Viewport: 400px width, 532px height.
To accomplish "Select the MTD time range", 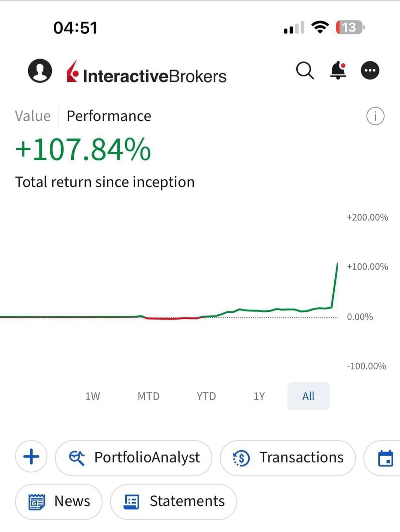I will click(x=149, y=396).
